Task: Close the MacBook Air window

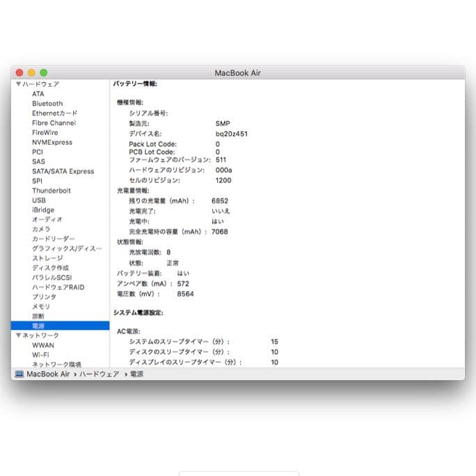Action: pyautogui.click(x=19, y=73)
